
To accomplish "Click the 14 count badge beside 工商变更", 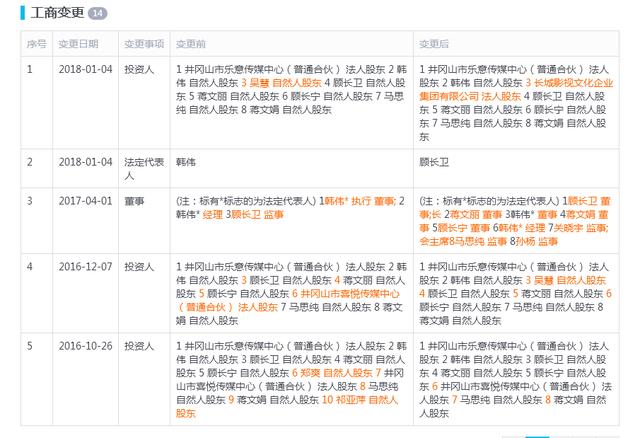I will tap(98, 13).
